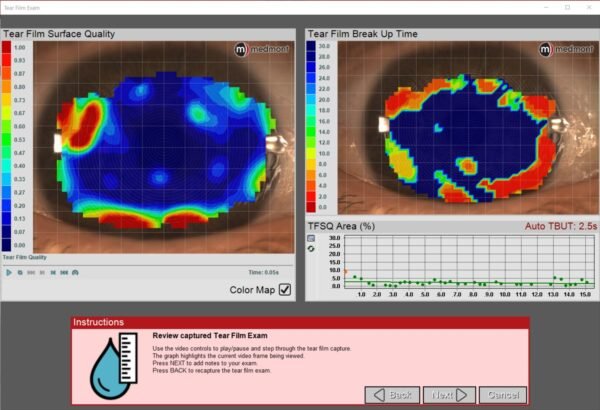
Task: Click the loop playback icon
Action: [x=75, y=272]
